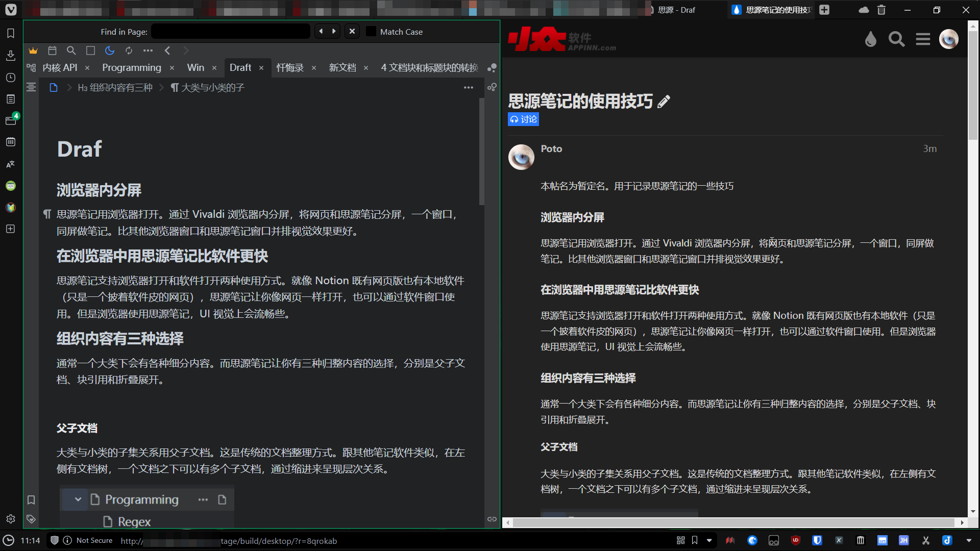The height and width of the screenshot is (551, 980).
Task: Click the search magnifier in SiYuan toolbar
Action: (x=71, y=51)
